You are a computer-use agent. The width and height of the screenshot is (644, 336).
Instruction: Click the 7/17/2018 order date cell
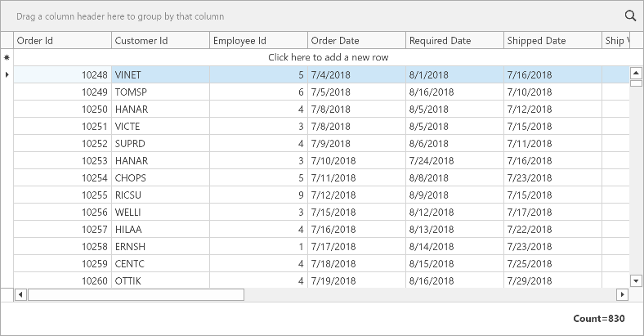pos(356,247)
